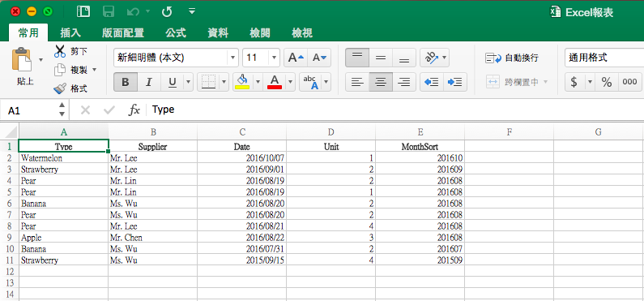Click the text orientation icon
The image size is (644, 301).
pyautogui.click(x=431, y=58)
